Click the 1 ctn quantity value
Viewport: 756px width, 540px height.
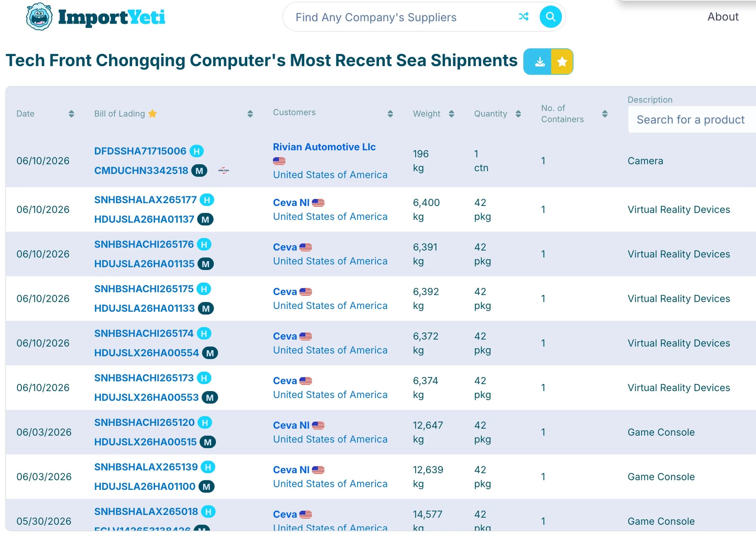481,161
